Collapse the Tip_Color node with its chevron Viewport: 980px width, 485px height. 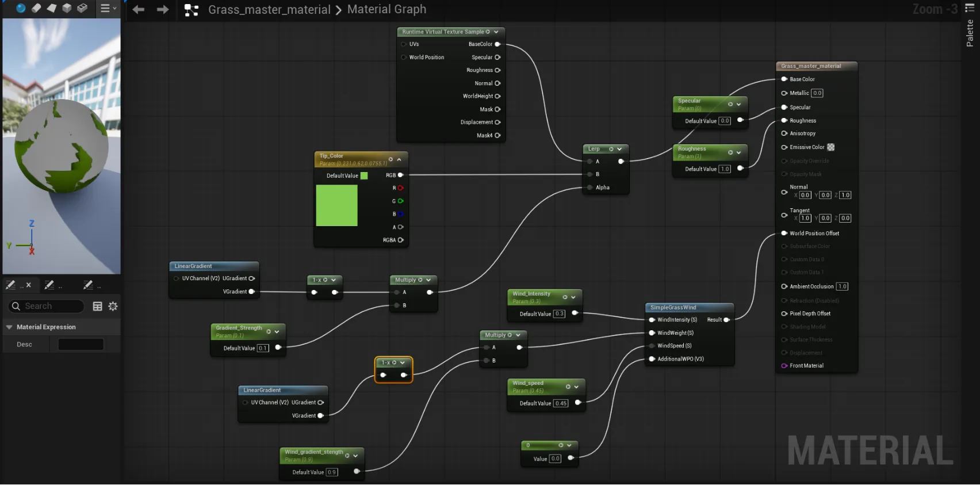[x=399, y=159]
